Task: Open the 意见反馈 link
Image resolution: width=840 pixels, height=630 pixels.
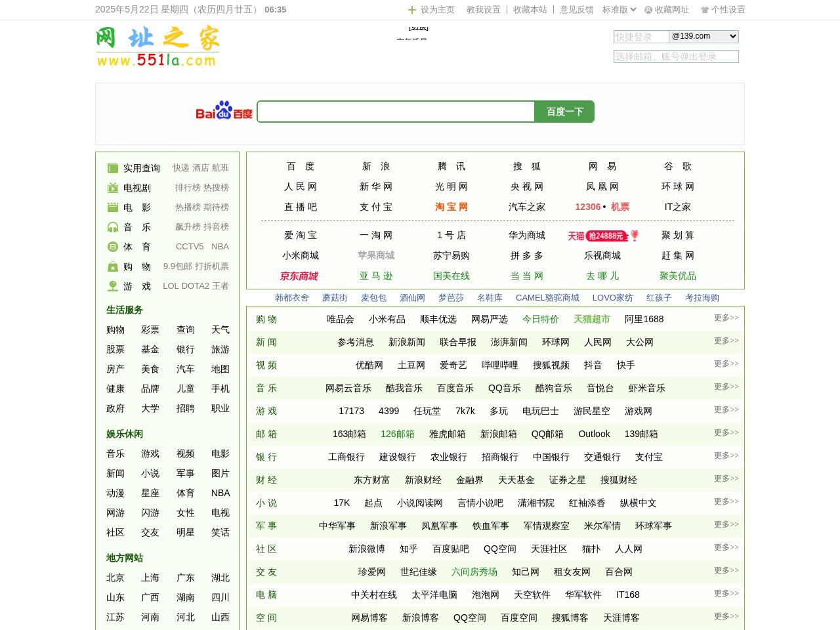Action: tap(577, 10)
